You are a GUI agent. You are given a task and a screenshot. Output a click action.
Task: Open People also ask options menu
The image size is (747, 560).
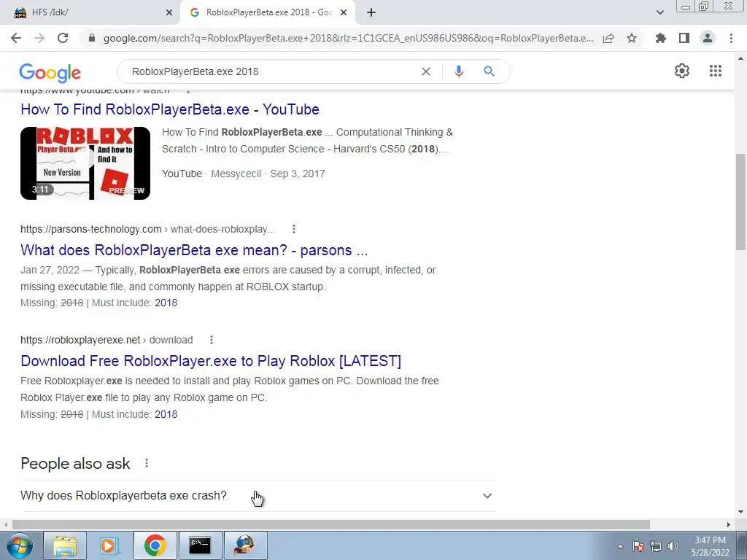click(147, 463)
